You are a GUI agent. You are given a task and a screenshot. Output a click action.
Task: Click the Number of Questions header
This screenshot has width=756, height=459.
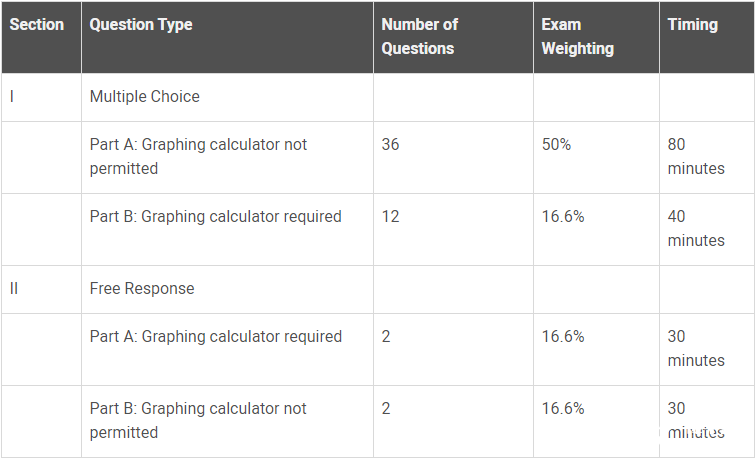tap(419, 36)
